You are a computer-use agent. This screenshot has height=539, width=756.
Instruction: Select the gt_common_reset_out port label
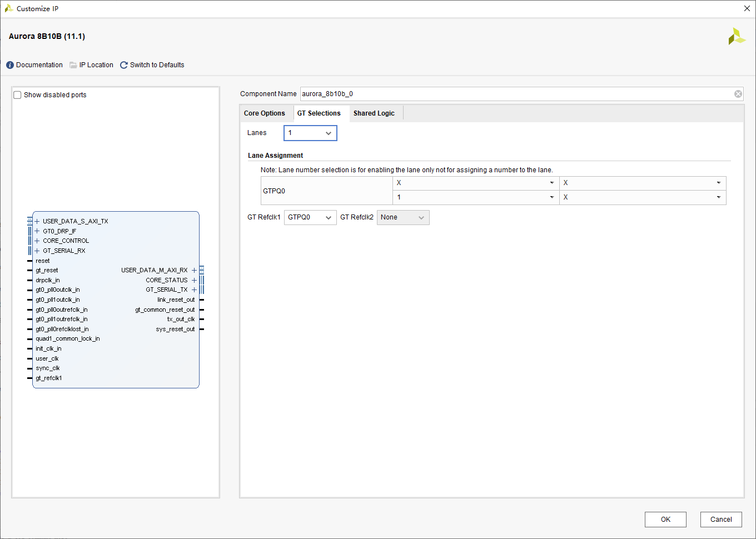165,310
